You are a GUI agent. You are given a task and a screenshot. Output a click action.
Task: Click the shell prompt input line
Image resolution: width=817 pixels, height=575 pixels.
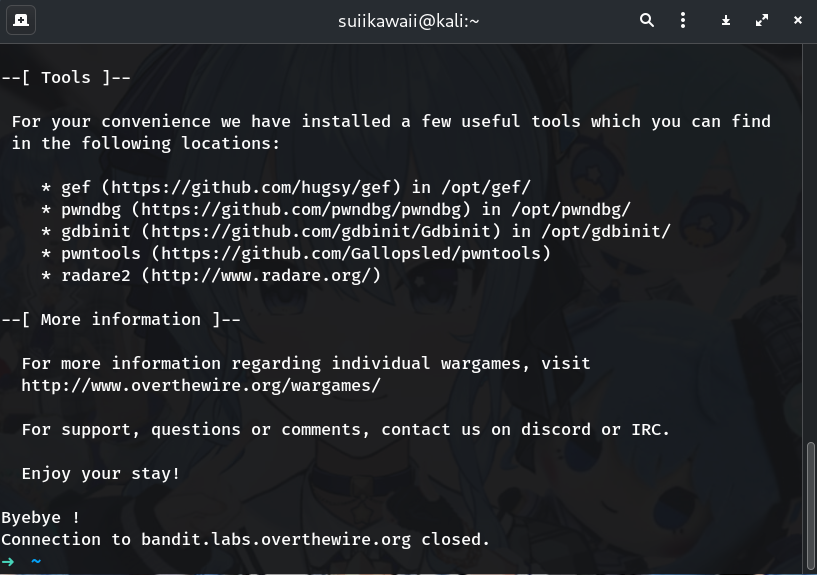point(300,561)
